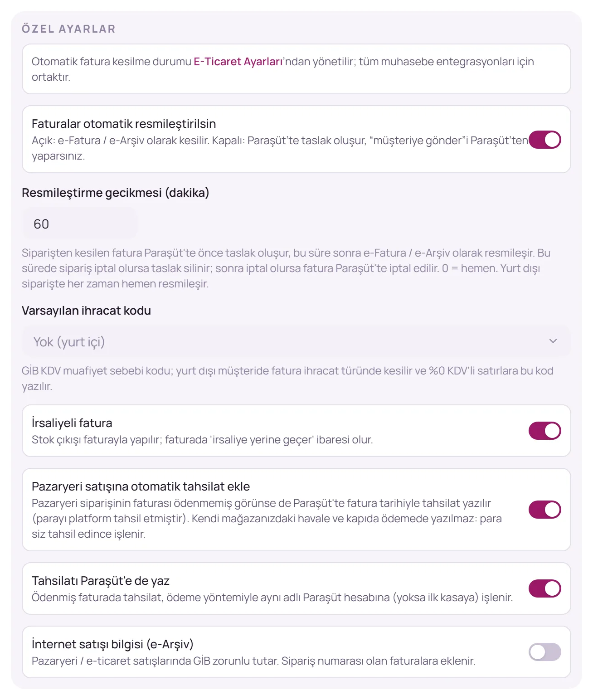Enable İnternet satışı bilgisi (e-Arşiv) switch
The height and width of the screenshot is (700, 593).
544,652
